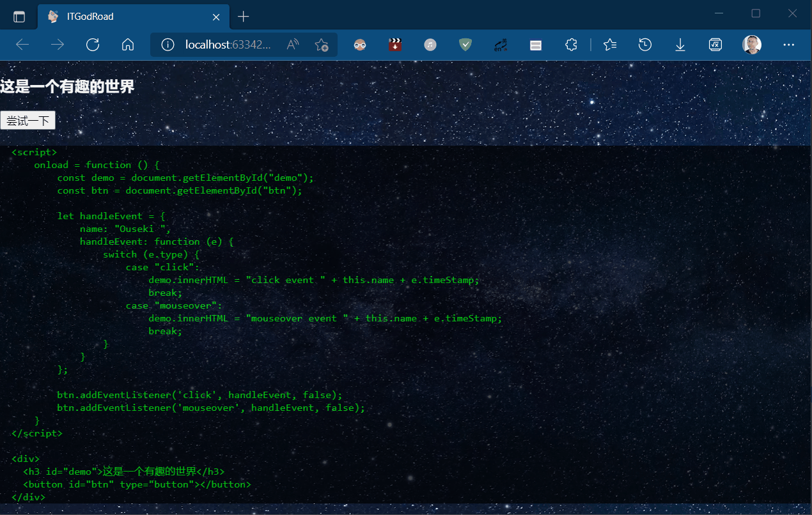
Task: Click the const btn declaration line
Action: pos(180,190)
